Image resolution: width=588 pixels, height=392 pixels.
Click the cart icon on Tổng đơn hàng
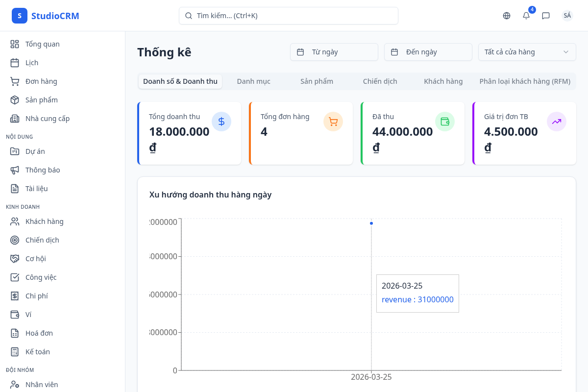(333, 122)
